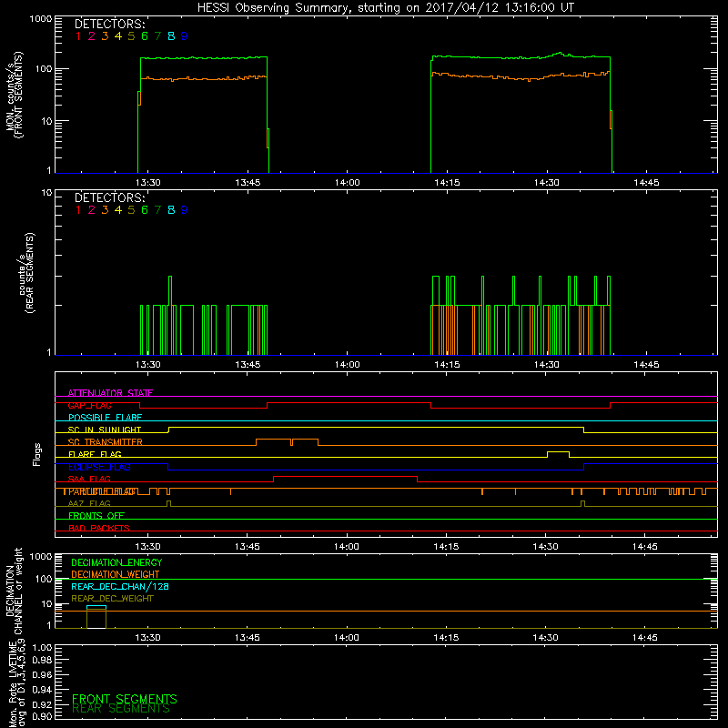Click the ECLIPSE_FLAG label
The height and width of the screenshot is (728, 728).
tap(99, 467)
